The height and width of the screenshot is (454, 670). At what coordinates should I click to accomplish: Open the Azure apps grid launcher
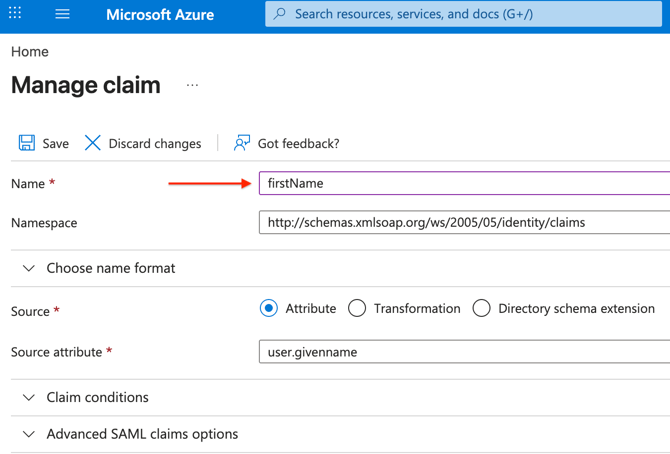point(15,15)
